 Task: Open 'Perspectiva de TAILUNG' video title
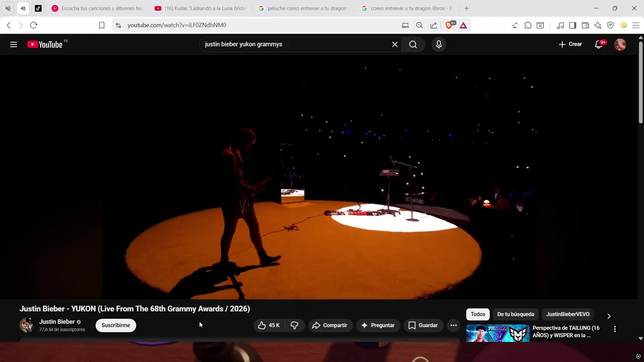coord(566,331)
